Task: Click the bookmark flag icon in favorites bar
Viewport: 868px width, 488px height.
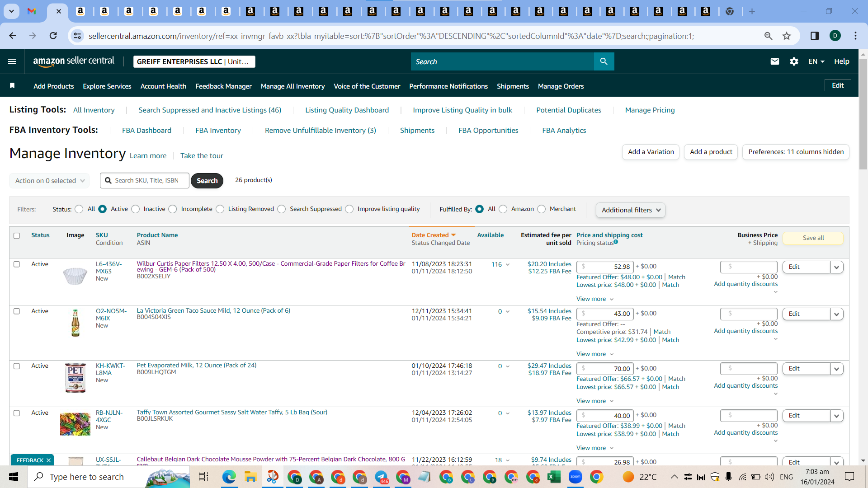Action: click(x=12, y=86)
